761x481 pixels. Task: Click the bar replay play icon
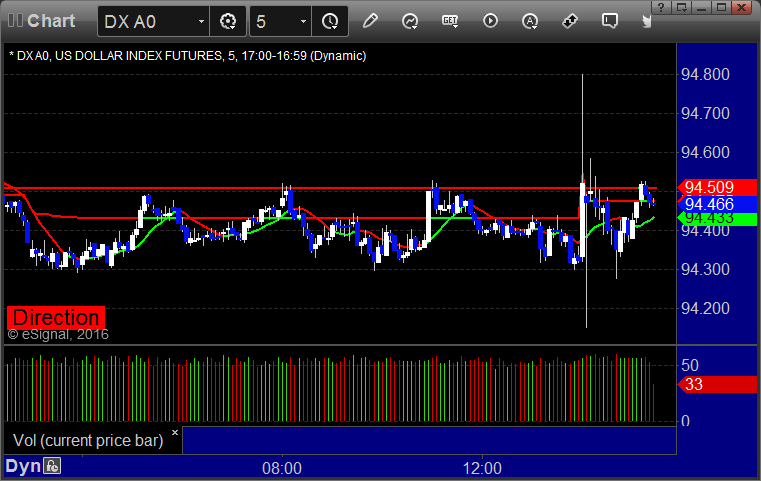[490, 20]
